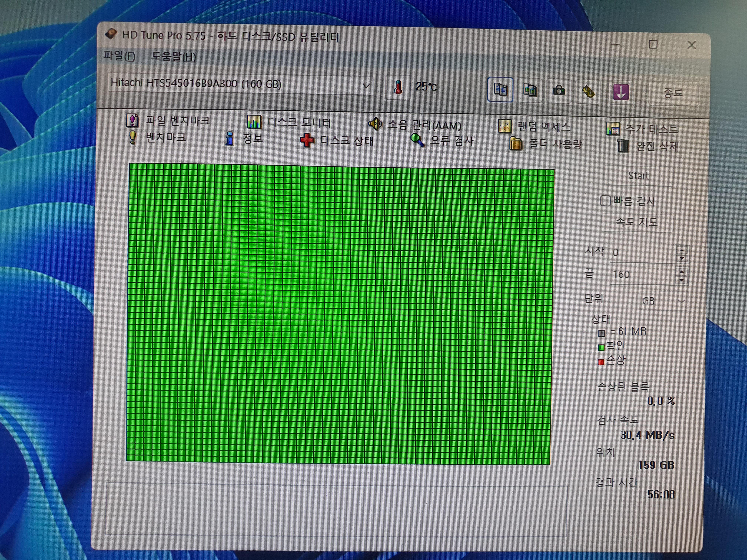The image size is (747, 560).
Task: Open the 폴더 사용량 tab
Action: (545, 144)
